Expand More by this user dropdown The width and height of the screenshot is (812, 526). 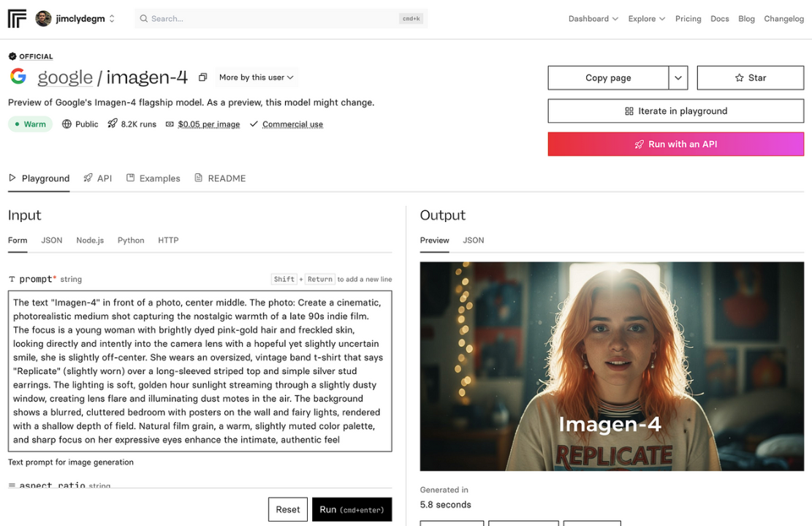(x=257, y=77)
